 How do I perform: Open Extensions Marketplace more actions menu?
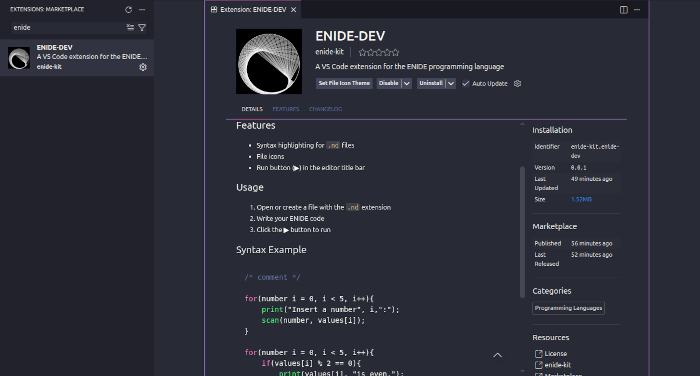(x=142, y=9)
